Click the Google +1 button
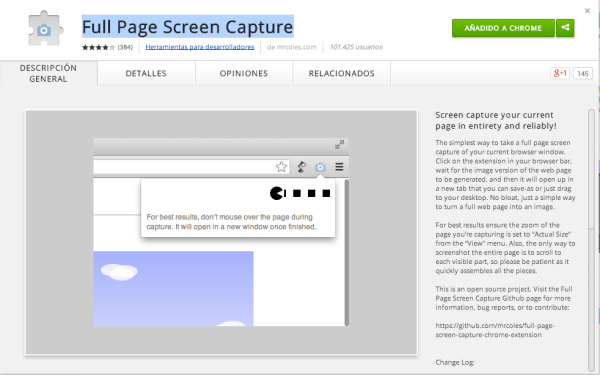Viewport: 600px width, 375px height. coord(560,73)
